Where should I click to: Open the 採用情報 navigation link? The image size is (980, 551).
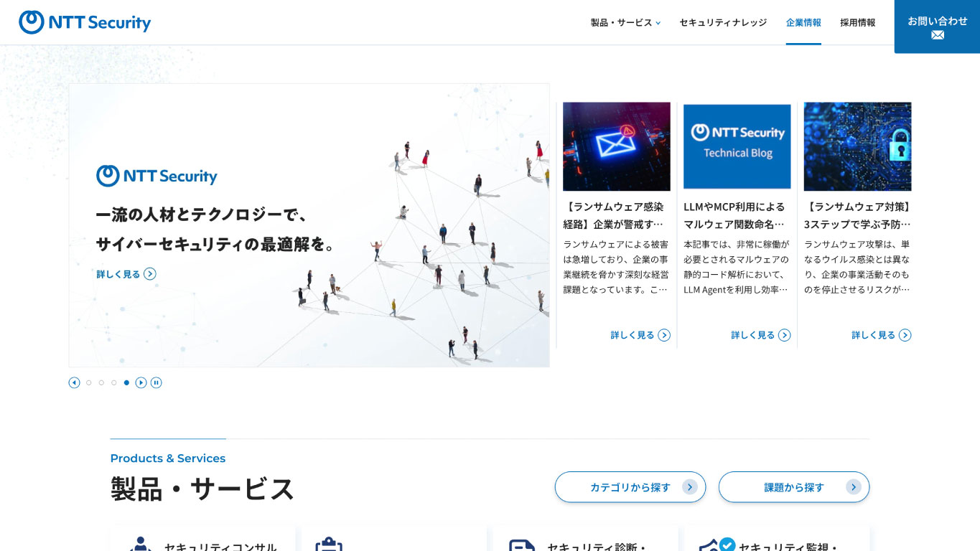(857, 22)
